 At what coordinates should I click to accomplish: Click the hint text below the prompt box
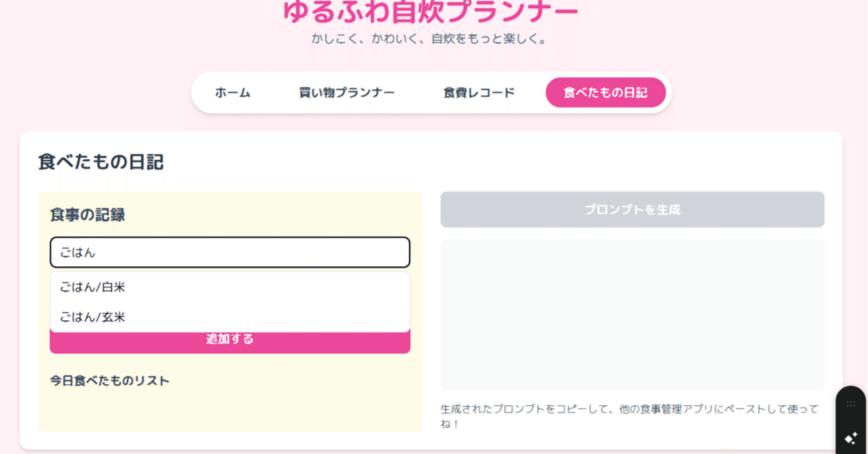(x=628, y=416)
